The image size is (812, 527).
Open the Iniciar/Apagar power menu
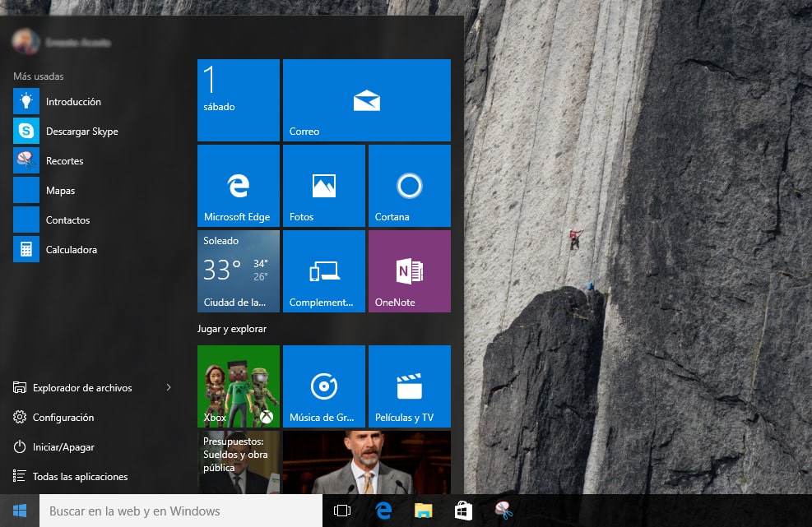point(64,446)
